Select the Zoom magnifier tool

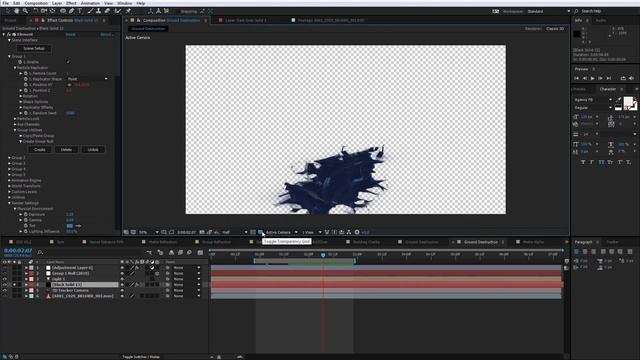[x=25, y=11]
